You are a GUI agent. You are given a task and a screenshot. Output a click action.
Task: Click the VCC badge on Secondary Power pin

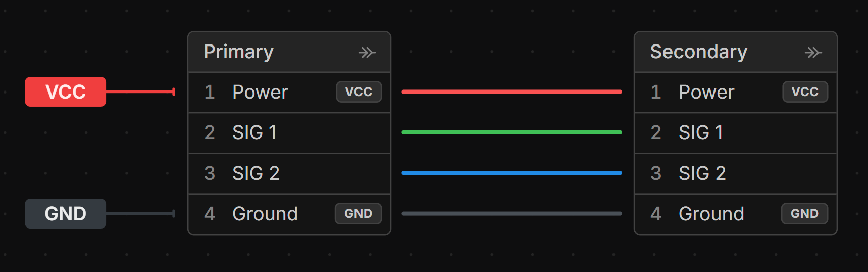[x=805, y=92]
